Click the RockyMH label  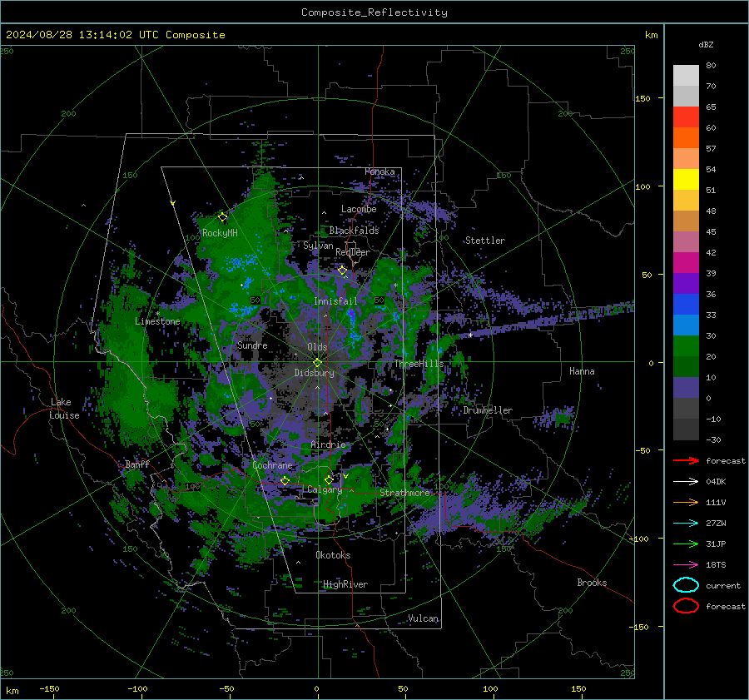pos(220,233)
